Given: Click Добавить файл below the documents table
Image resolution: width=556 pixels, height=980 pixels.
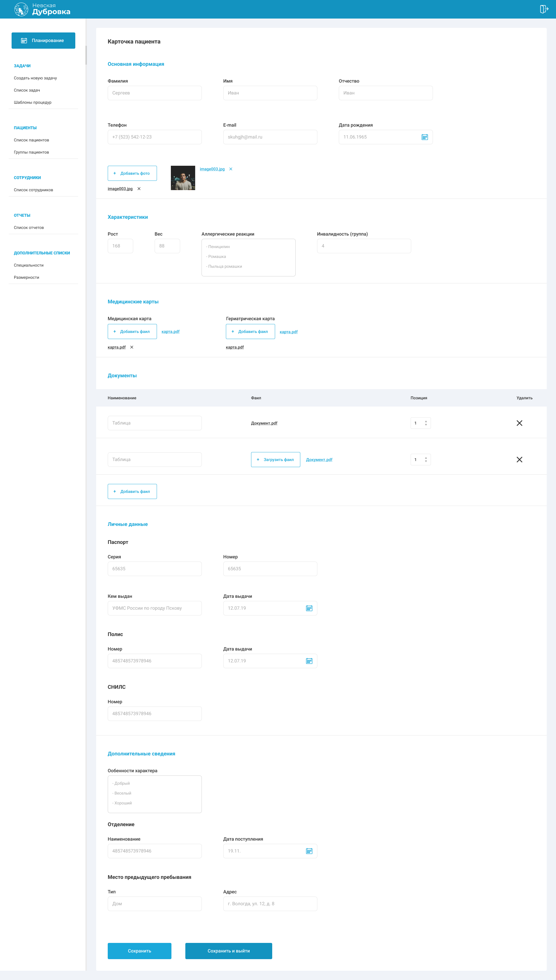Looking at the screenshot, I should [132, 491].
